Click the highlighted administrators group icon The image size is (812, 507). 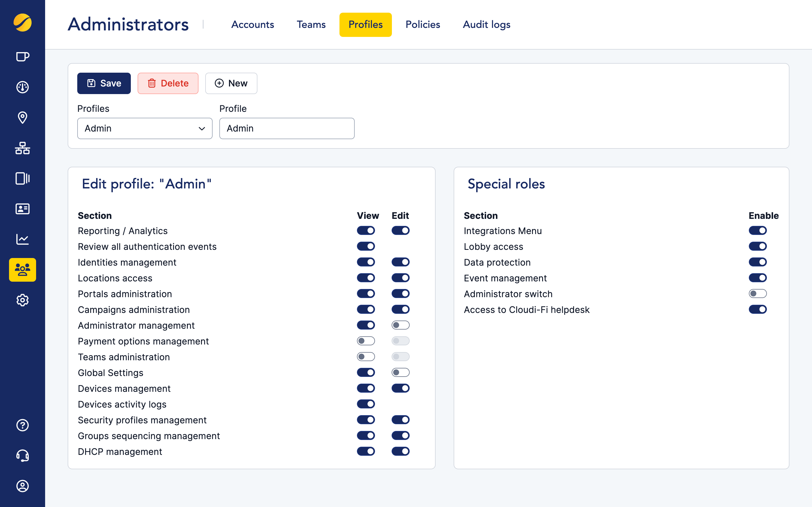click(x=22, y=270)
